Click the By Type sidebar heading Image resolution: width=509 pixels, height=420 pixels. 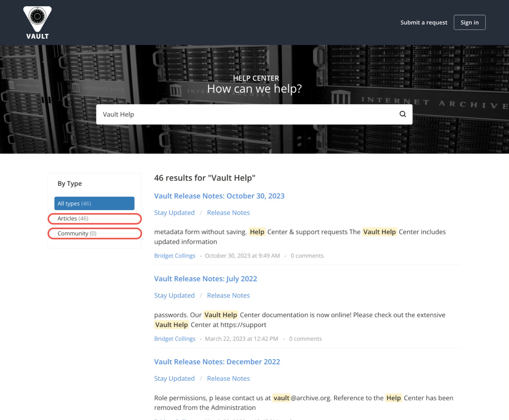[70, 183]
